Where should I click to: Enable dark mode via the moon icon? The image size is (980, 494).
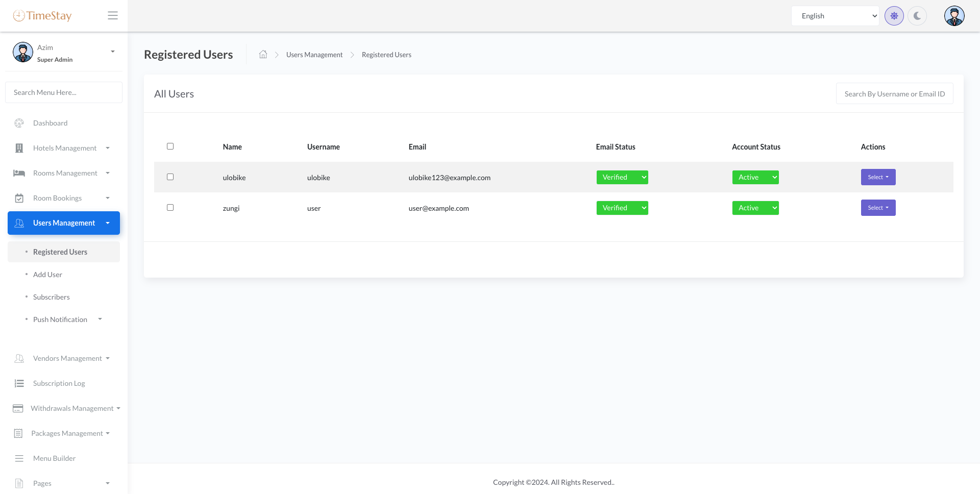[918, 16]
